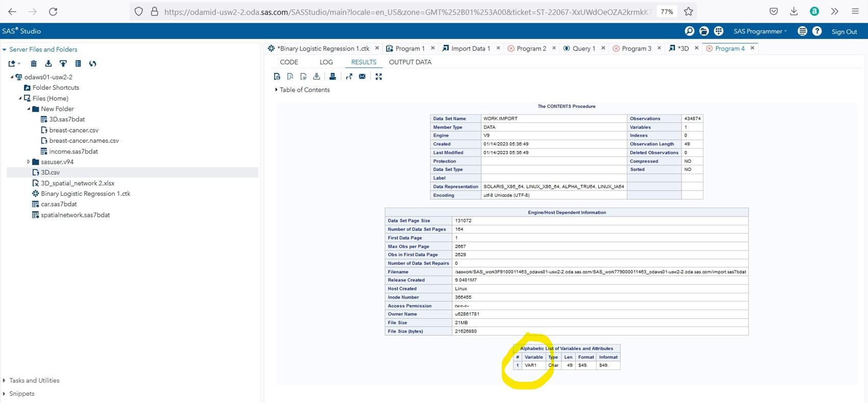Close the Program 4 tab
The width and height of the screenshot is (868, 403).
752,48
